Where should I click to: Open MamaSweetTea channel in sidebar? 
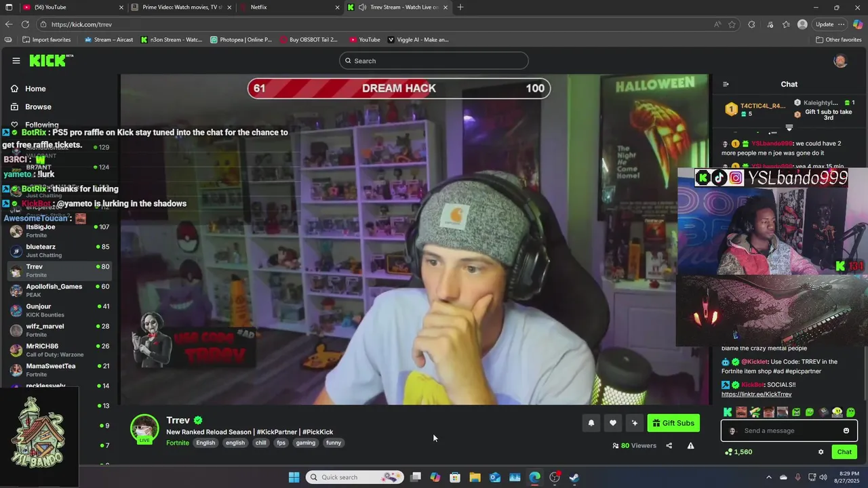[59, 369]
